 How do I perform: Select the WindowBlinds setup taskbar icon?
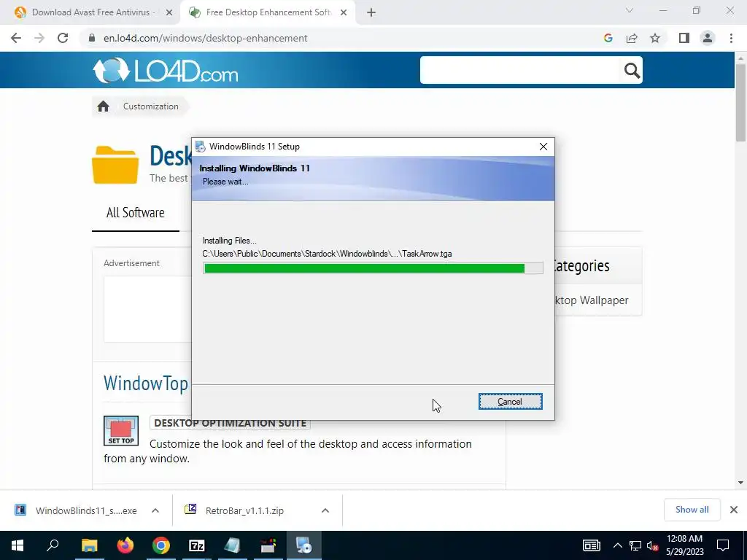pos(303,545)
